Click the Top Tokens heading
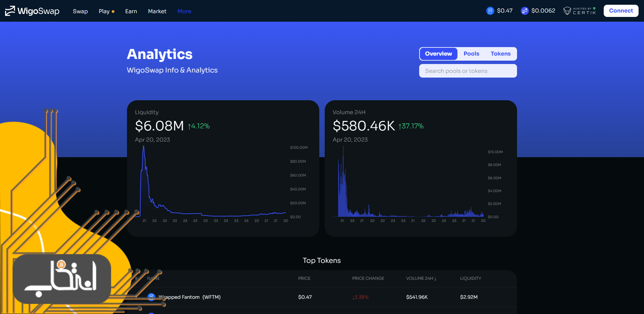 click(322, 260)
